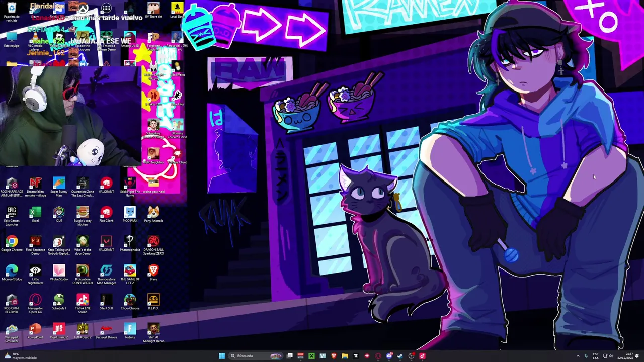Open Brave desktop shortcut

click(x=153, y=273)
